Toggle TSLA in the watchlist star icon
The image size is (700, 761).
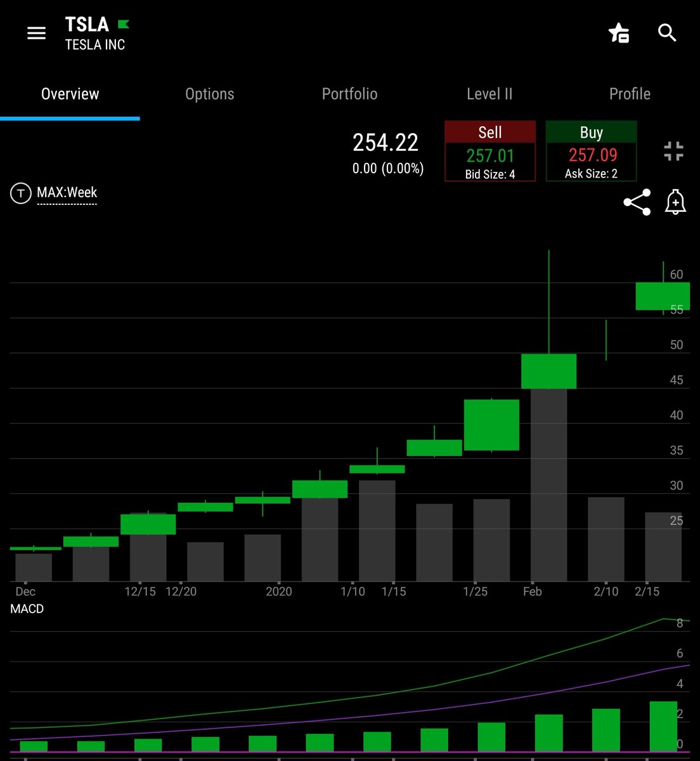click(618, 32)
